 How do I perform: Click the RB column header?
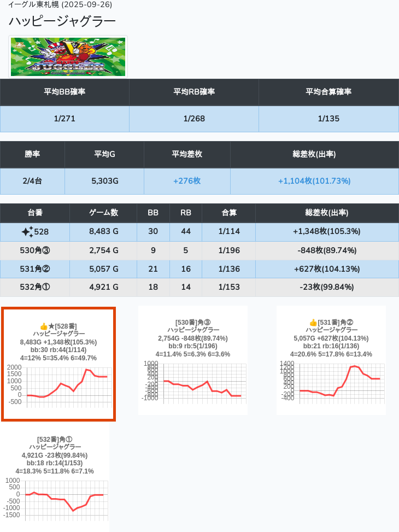(x=186, y=213)
